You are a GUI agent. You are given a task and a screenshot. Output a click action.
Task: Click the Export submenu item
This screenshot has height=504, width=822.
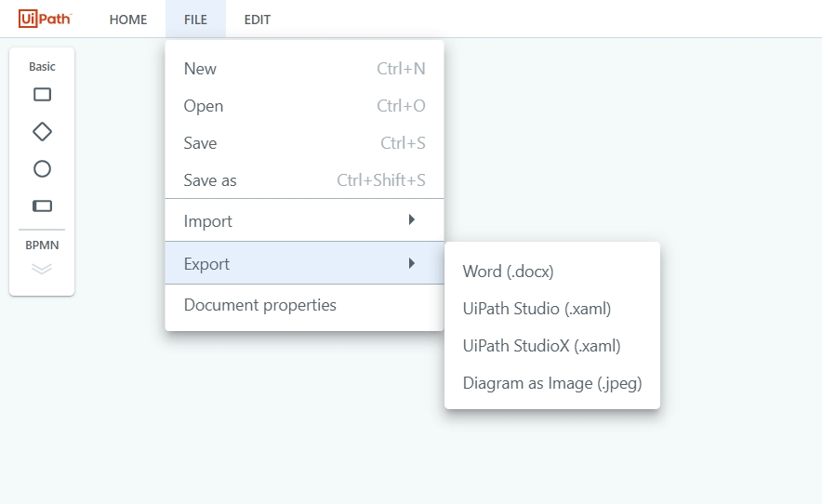coord(305,263)
